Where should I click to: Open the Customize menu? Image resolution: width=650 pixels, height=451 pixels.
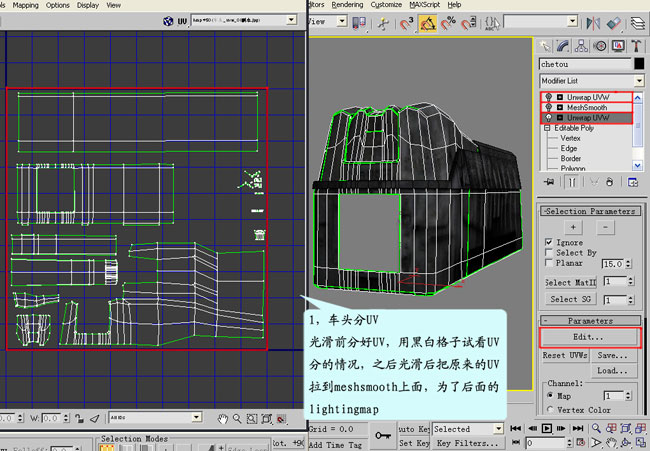pyautogui.click(x=386, y=5)
